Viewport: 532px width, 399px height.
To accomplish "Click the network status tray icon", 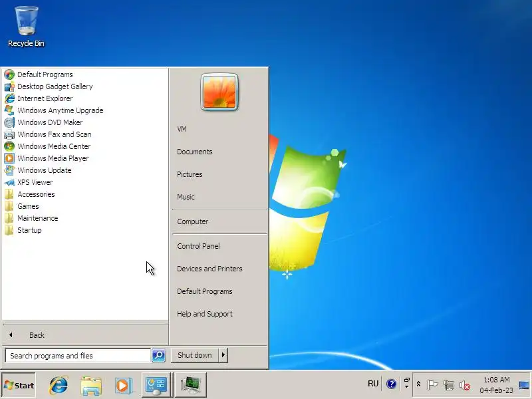I will click(449, 385).
